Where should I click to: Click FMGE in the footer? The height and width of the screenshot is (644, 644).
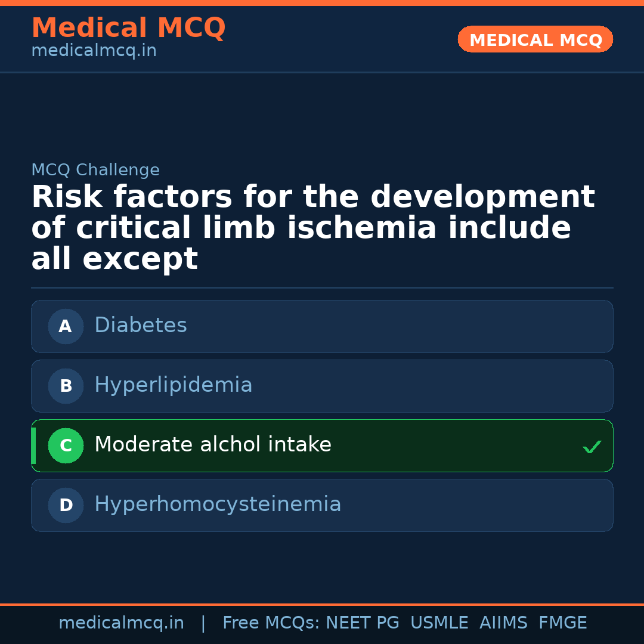coord(563,623)
